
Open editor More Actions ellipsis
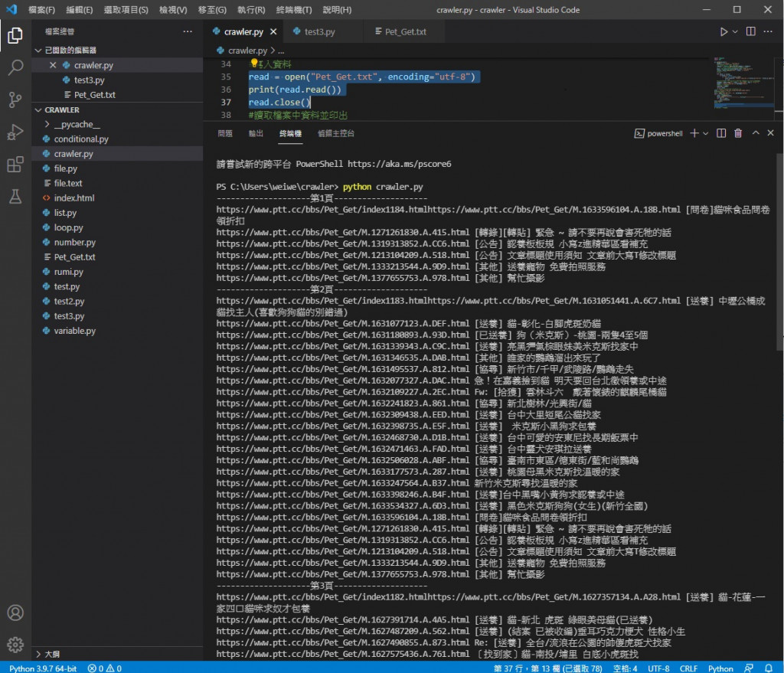coord(767,31)
